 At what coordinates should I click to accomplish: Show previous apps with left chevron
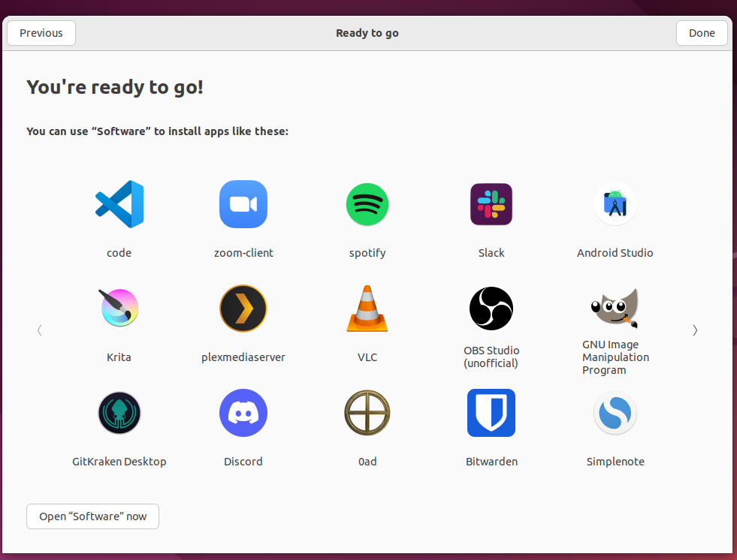coord(40,331)
